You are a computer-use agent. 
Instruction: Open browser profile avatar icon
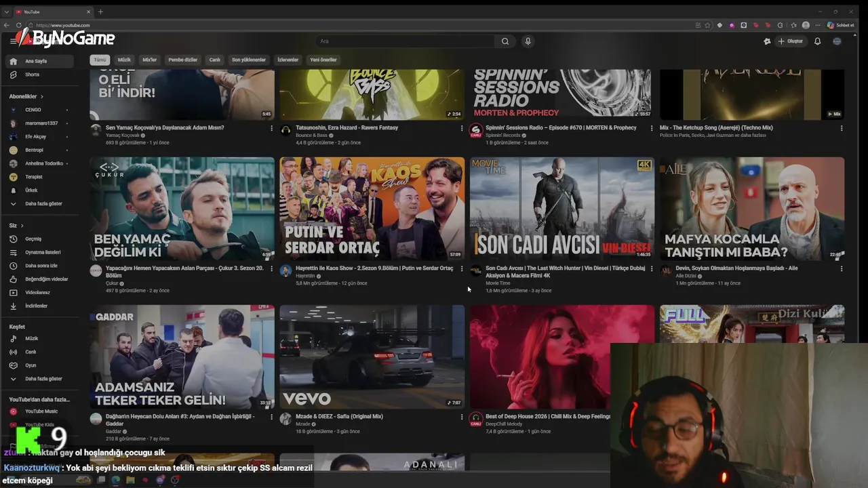(806, 25)
